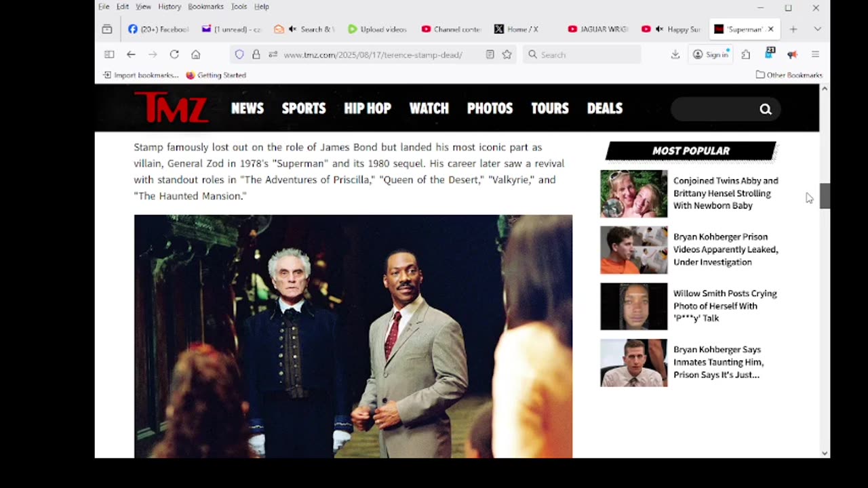
Task: Open the extension icon with 21 badge
Action: click(770, 54)
